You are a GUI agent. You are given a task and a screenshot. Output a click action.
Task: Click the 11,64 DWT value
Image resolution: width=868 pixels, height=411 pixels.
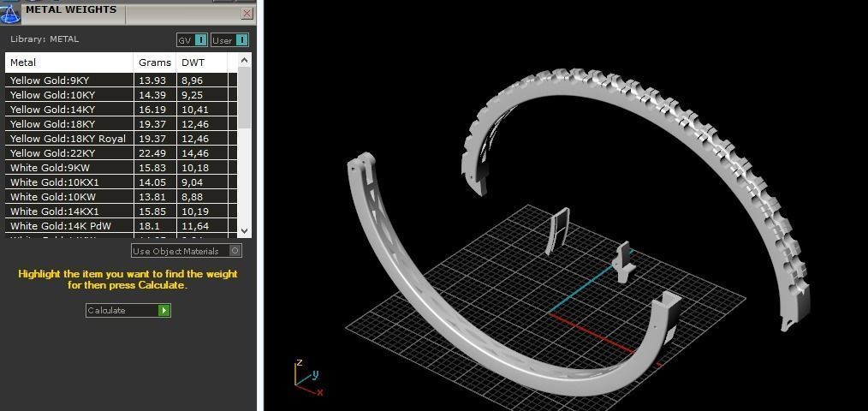click(x=195, y=225)
